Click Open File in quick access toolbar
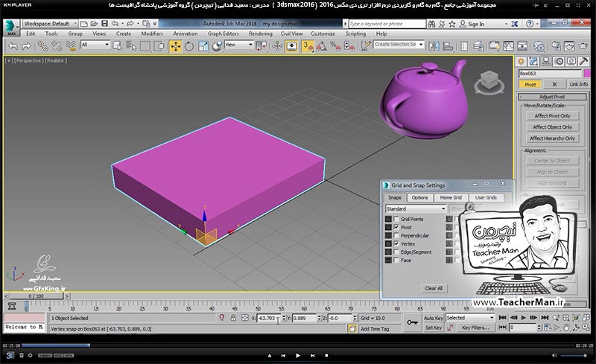 tap(94, 24)
